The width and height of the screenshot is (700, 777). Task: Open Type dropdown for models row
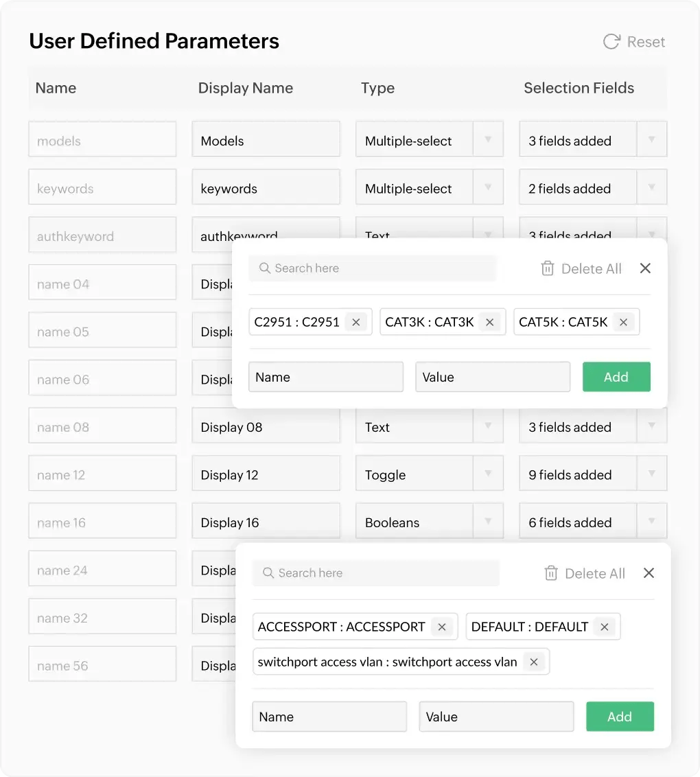(488, 139)
